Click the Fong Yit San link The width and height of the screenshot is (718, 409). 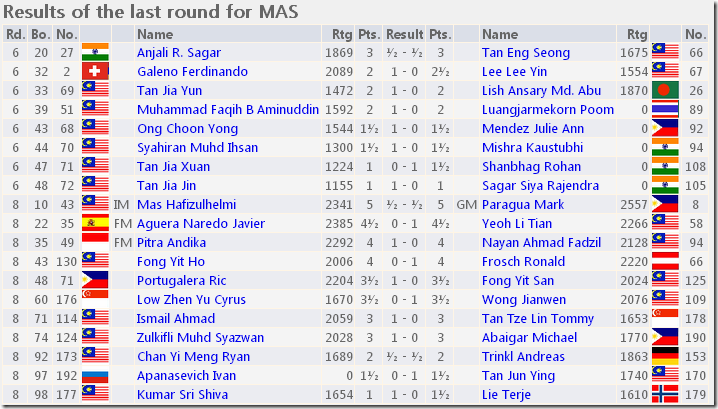tap(517, 280)
